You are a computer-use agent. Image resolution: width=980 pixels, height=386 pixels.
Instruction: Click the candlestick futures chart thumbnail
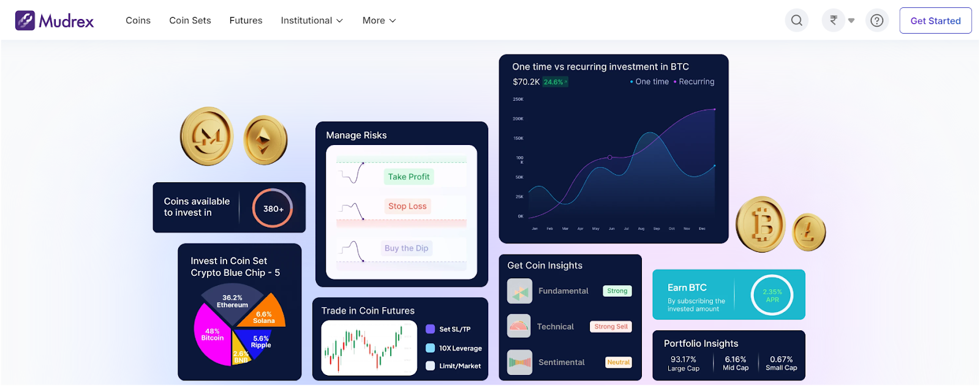(x=369, y=347)
